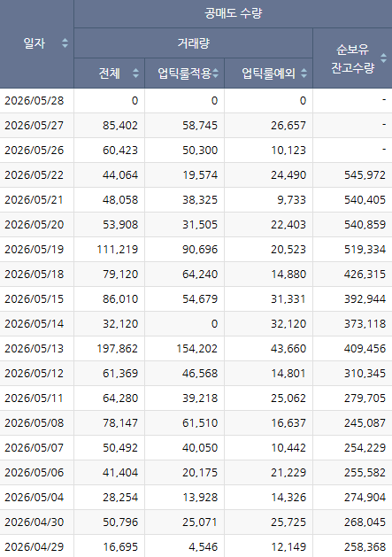The width and height of the screenshot is (392, 557).
Task: Select date 2026/04/29
Action: pyautogui.click(x=35, y=547)
